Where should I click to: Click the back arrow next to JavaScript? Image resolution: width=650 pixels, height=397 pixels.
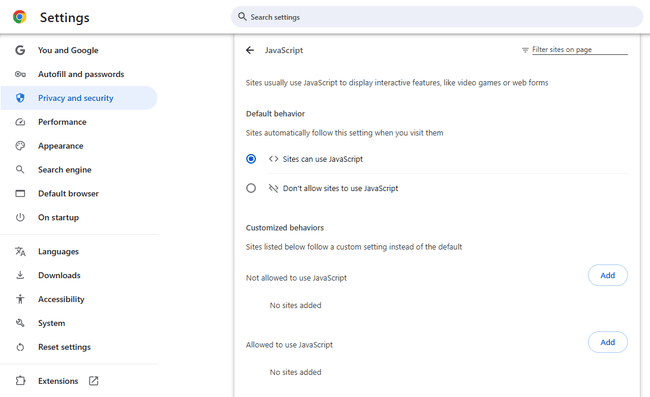click(x=250, y=50)
